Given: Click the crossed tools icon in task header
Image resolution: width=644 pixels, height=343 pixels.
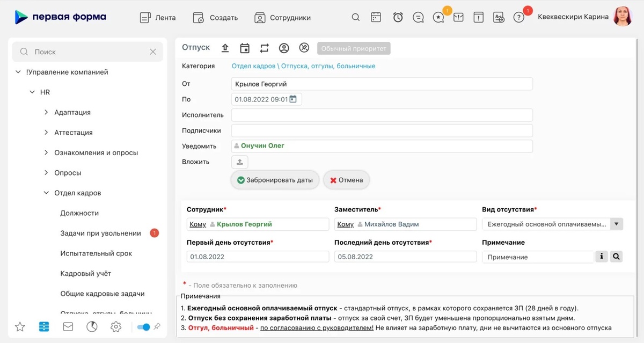Looking at the screenshot, I should tap(304, 48).
